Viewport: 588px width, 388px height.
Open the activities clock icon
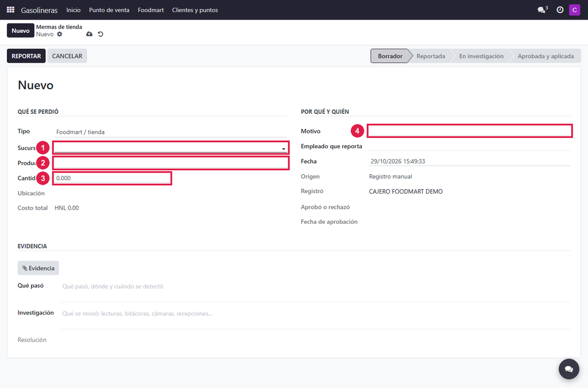[x=560, y=10]
